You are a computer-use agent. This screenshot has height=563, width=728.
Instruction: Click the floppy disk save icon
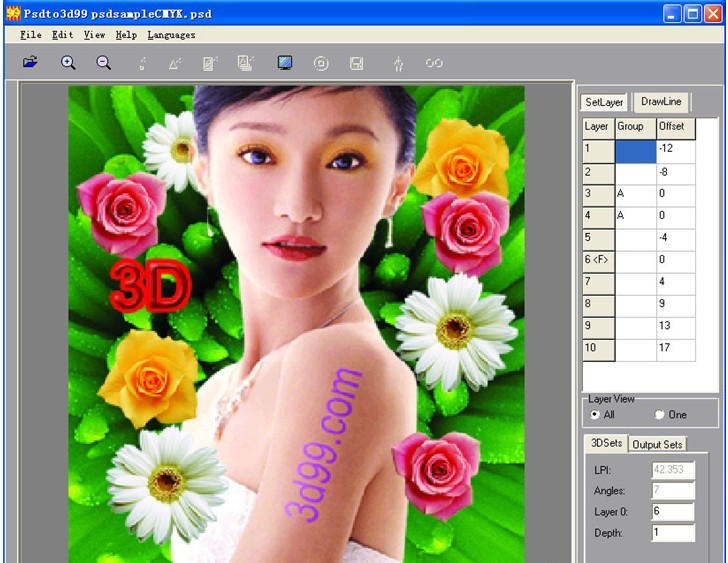click(356, 63)
